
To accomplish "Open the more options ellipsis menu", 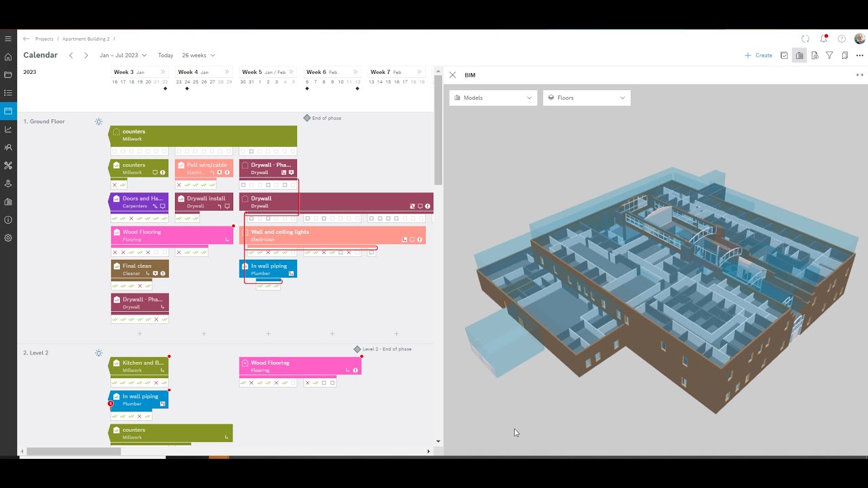I will (860, 56).
